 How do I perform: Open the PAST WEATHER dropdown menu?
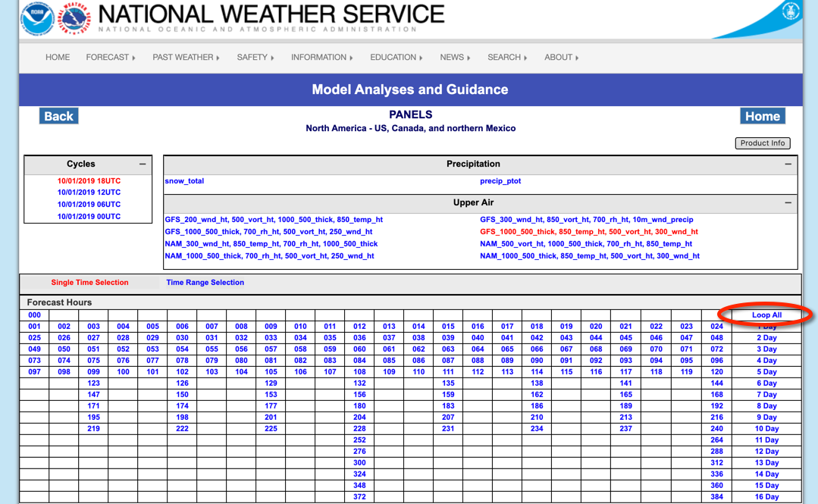tap(186, 58)
